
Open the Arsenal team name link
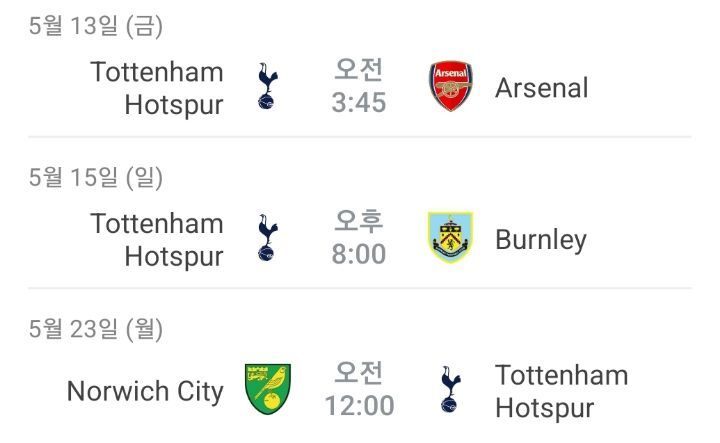coord(542,88)
